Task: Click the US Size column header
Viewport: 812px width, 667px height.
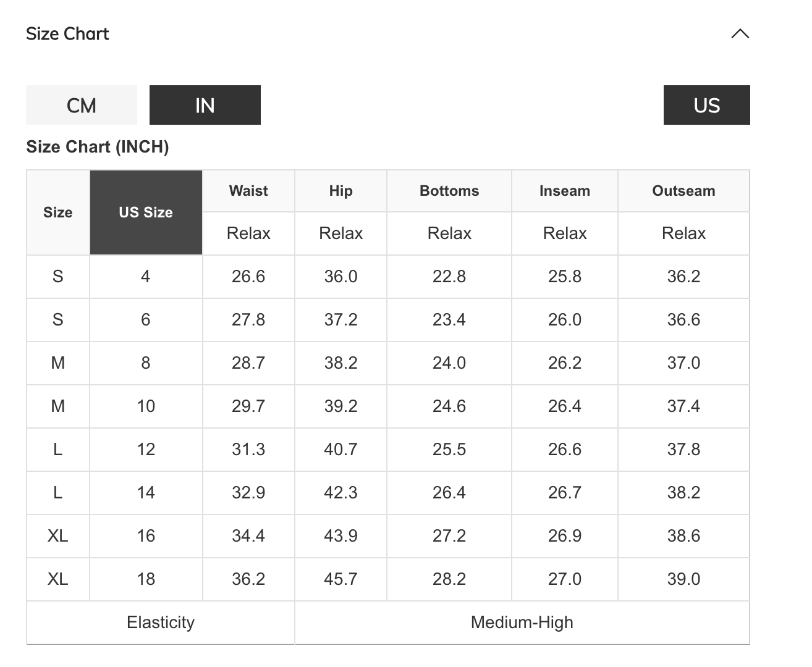Action: (146, 212)
